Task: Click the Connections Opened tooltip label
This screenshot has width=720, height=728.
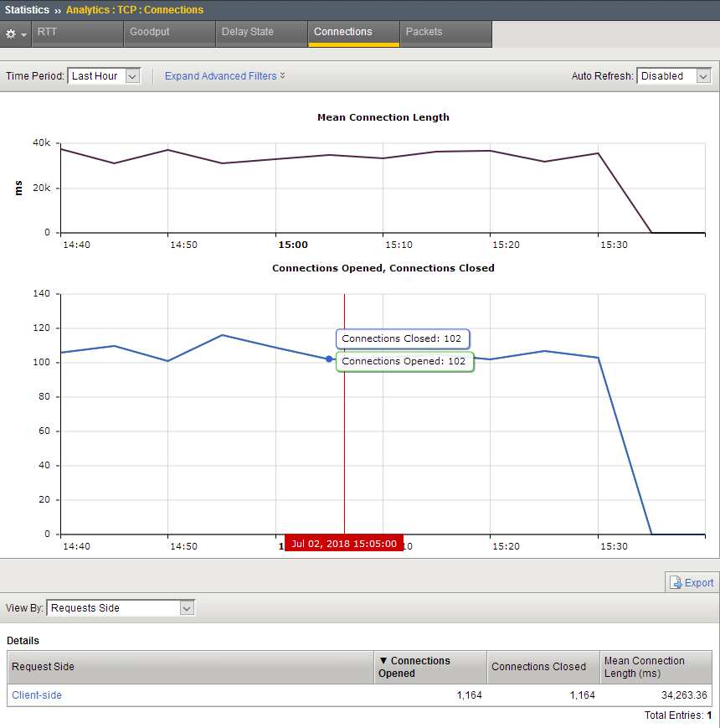Action: pyautogui.click(x=404, y=361)
